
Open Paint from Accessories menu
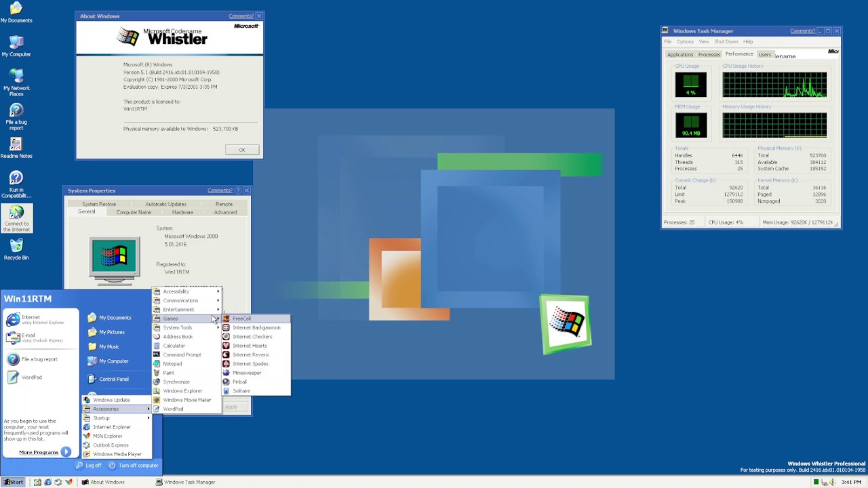pos(186,373)
